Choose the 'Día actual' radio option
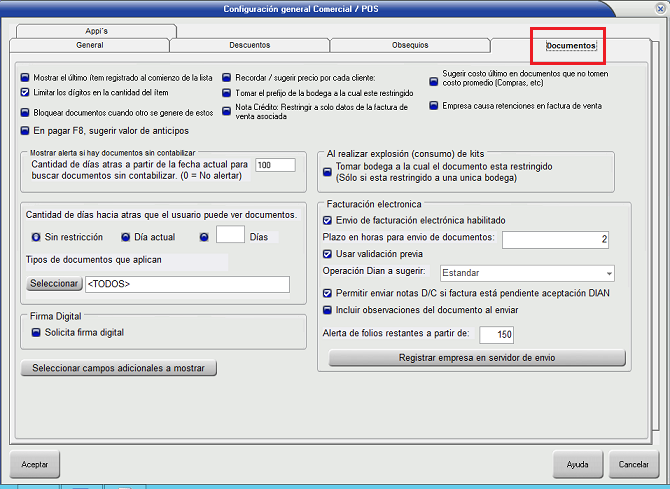 [126, 237]
